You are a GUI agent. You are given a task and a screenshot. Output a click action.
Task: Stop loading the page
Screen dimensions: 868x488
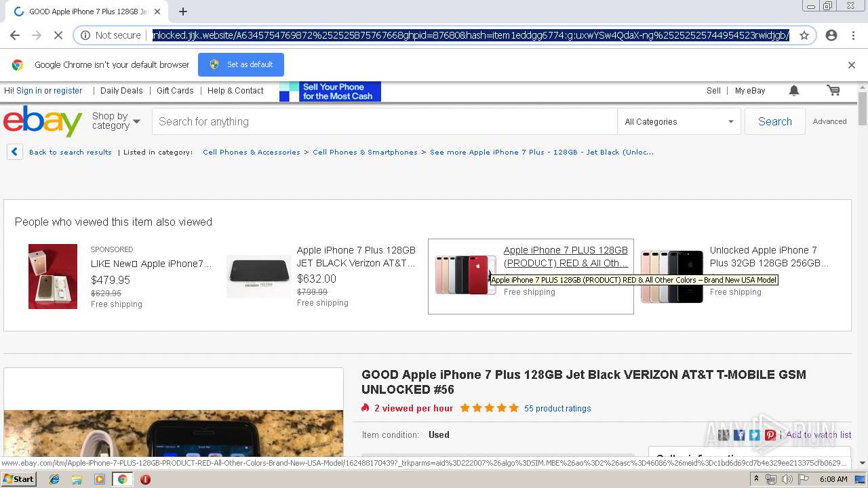pos(58,35)
